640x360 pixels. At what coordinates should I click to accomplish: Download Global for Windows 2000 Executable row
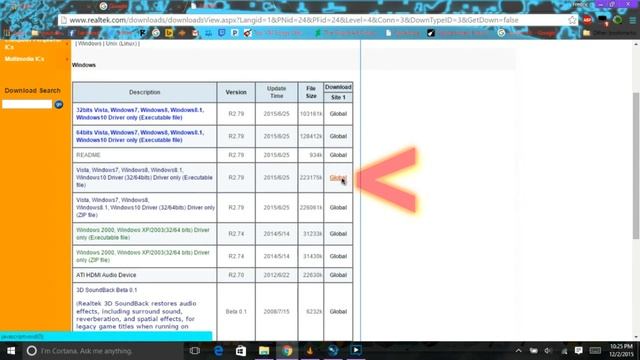[x=338, y=234]
